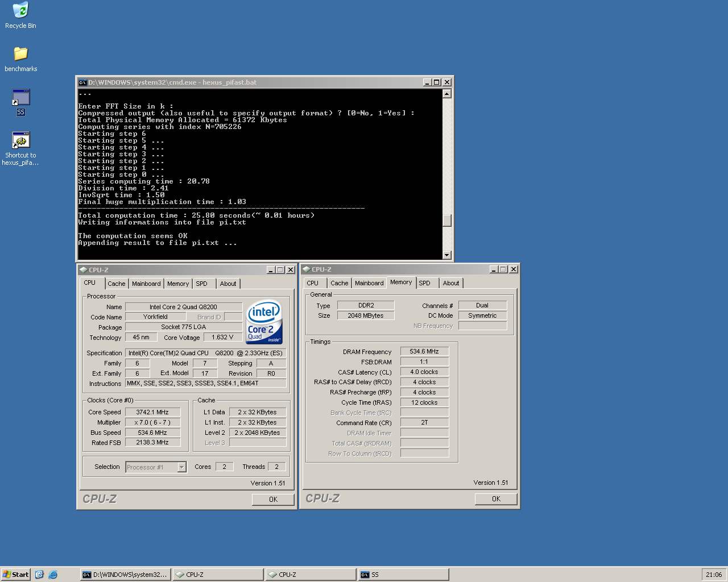Viewport: 728px width, 582px height.
Task: Switch to cmd.exe taskbar button
Action: [x=125, y=575]
